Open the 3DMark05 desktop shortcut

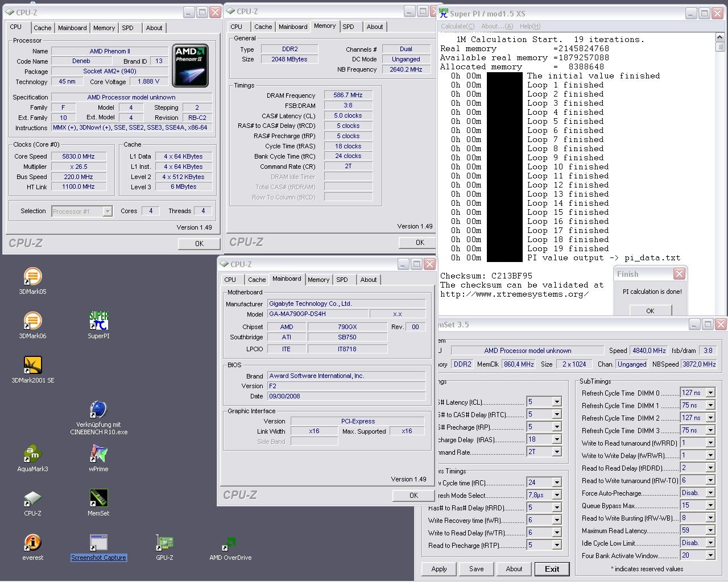pos(32,281)
